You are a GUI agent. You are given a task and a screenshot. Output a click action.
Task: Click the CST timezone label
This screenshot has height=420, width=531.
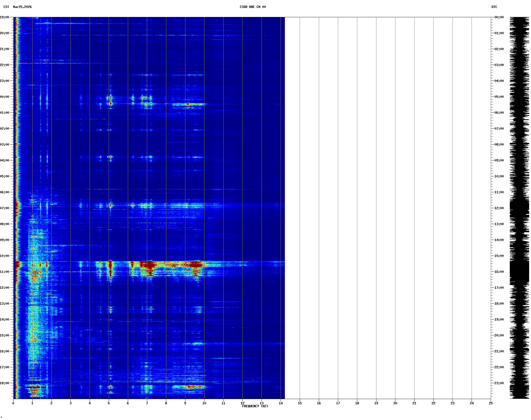point(6,7)
